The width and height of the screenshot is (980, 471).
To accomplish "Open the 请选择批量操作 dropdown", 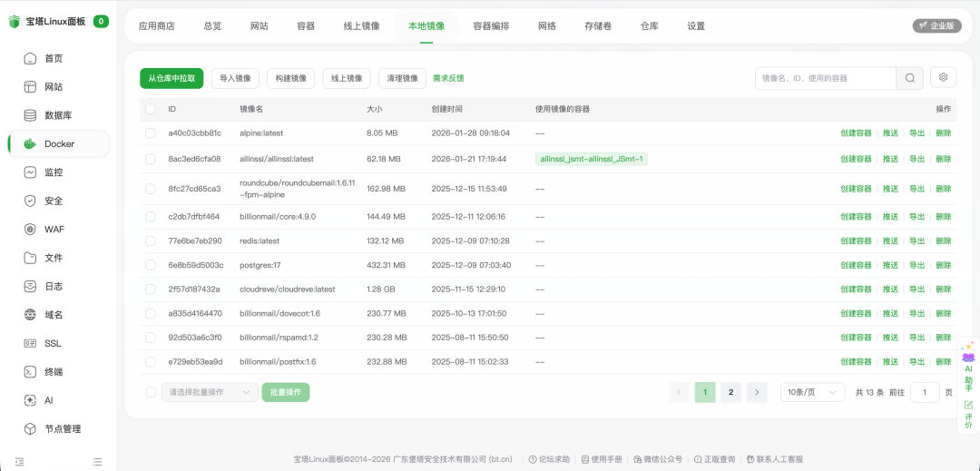I will coord(210,392).
